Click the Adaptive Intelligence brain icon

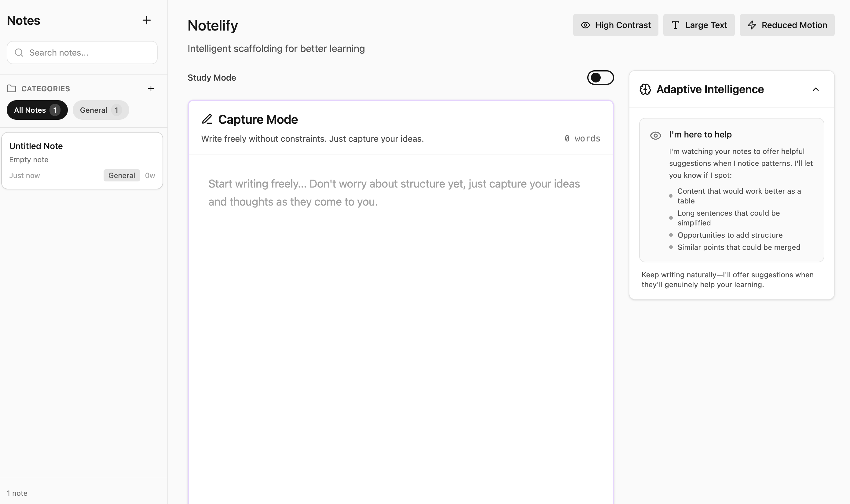click(x=645, y=89)
